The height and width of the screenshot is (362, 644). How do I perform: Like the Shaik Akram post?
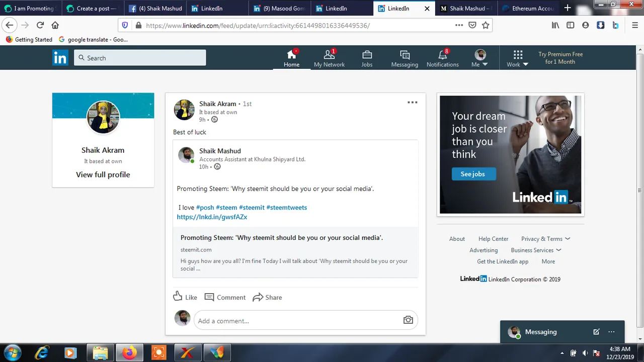click(x=185, y=297)
